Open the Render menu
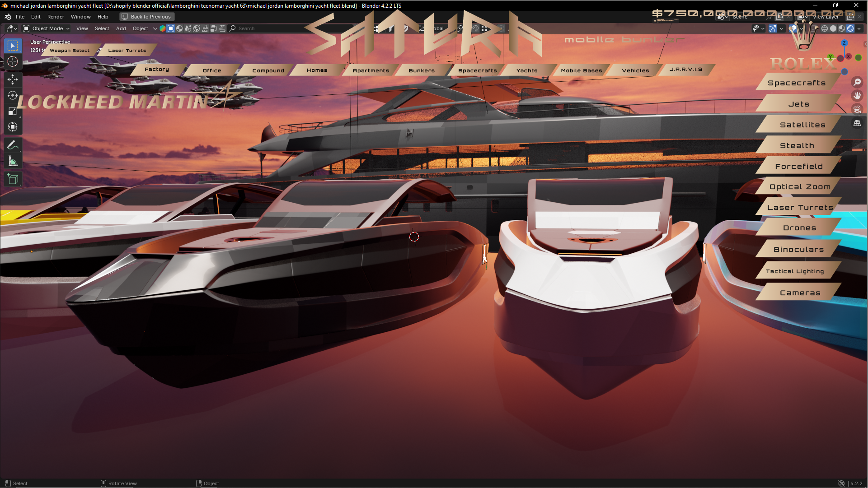The width and height of the screenshot is (868, 488). click(56, 17)
